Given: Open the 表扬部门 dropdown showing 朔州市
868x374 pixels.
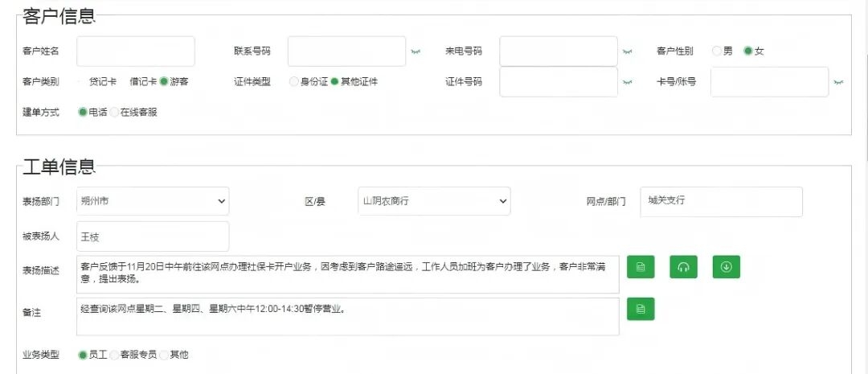Looking at the screenshot, I should click(153, 201).
